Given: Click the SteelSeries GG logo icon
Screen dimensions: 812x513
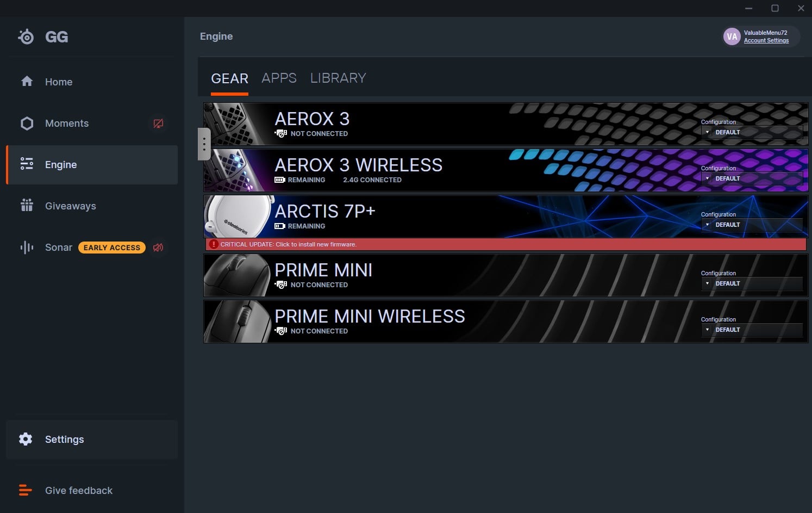Looking at the screenshot, I should pos(26,36).
